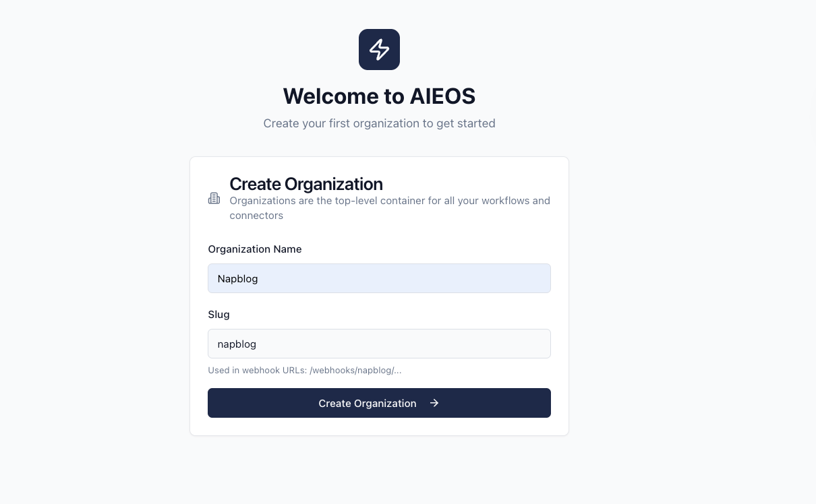Click the subtitle about workflows and connectors
The image size is (816, 504).
pyautogui.click(x=390, y=208)
